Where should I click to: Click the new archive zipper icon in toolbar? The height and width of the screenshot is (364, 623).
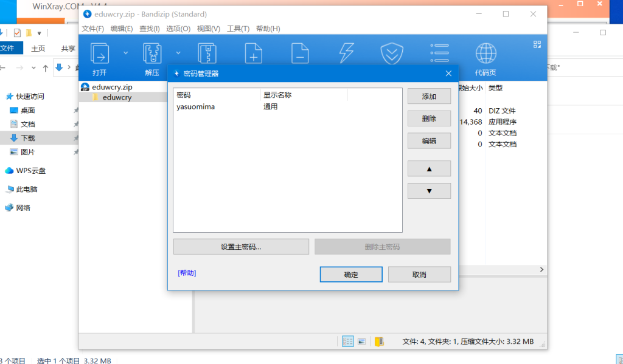pos(207,53)
